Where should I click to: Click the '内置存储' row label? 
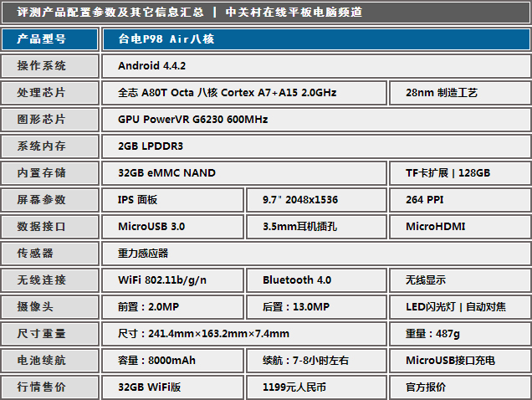click(x=50, y=173)
